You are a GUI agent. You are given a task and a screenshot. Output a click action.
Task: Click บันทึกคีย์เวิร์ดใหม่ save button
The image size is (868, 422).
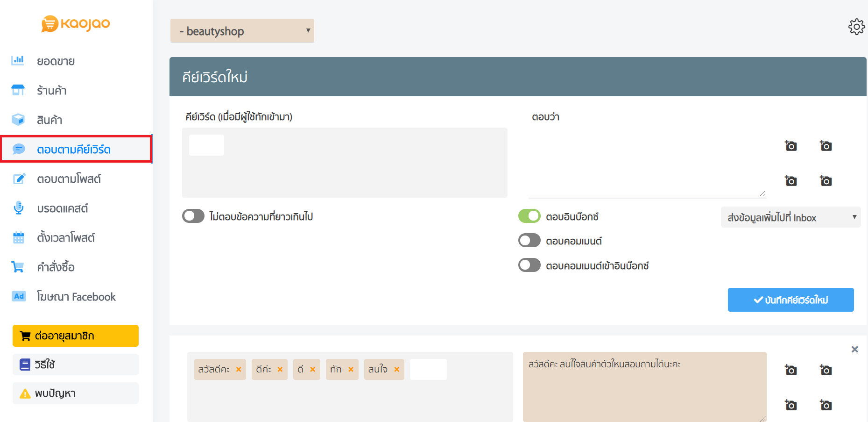[790, 300]
